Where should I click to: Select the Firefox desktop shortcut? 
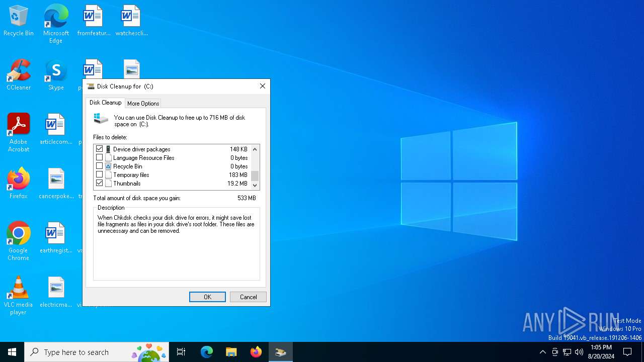point(19,184)
